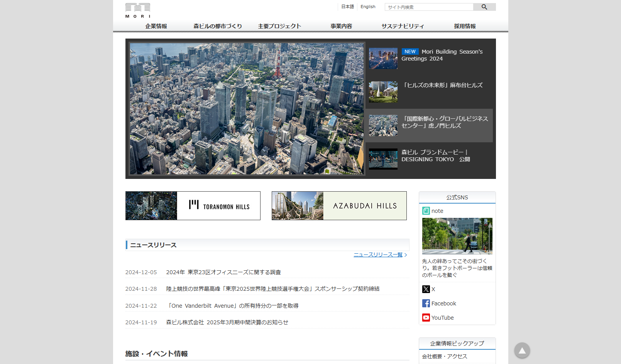621x364 pixels.
Task: Open the AZABUDAI HILLS banner
Action: click(x=338, y=206)
